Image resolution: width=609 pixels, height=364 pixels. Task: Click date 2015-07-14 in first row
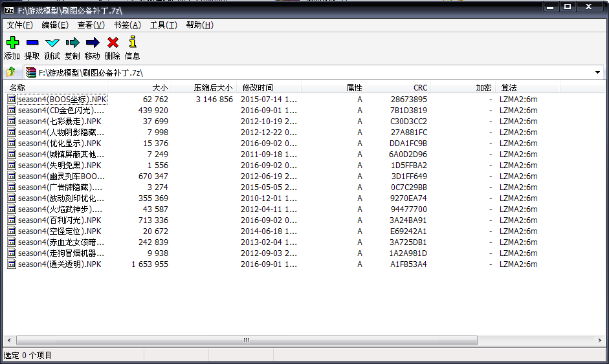[x=269, y=100]
